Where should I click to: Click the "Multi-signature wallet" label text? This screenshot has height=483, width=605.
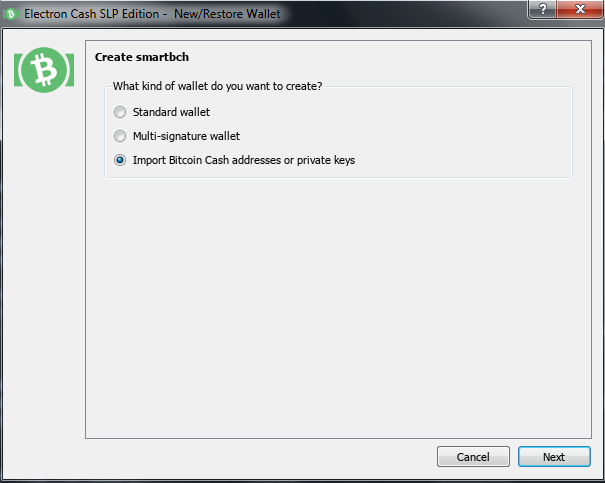tap(186, 136)
